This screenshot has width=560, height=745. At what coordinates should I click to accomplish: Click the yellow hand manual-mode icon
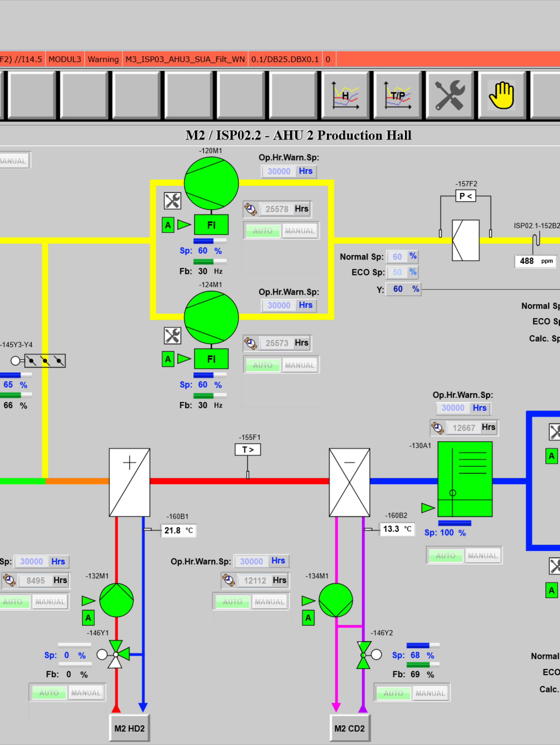[502, 95]
